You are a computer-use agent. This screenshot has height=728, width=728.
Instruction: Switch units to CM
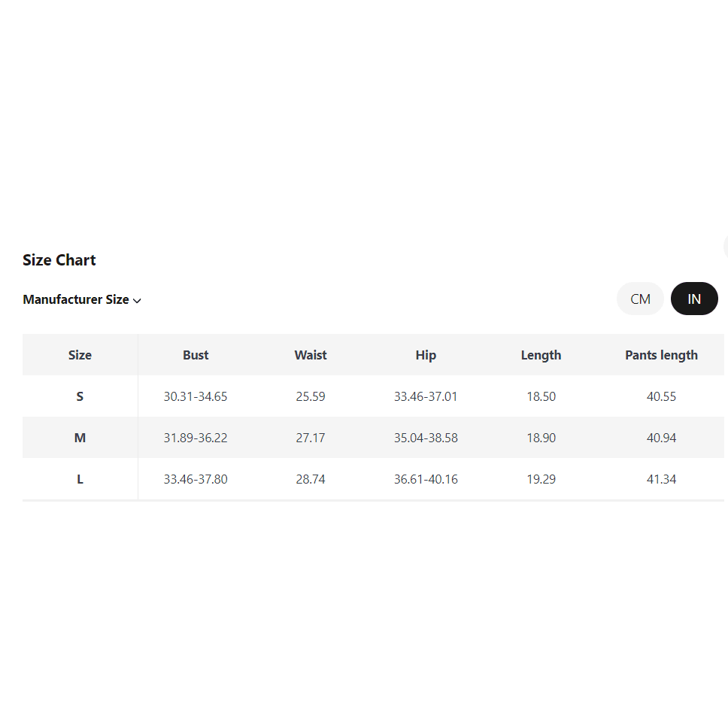[x=640, y=299]
